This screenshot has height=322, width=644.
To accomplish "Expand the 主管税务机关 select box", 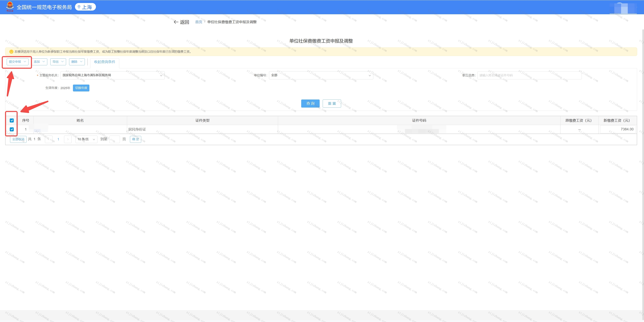I will (113, 75).
